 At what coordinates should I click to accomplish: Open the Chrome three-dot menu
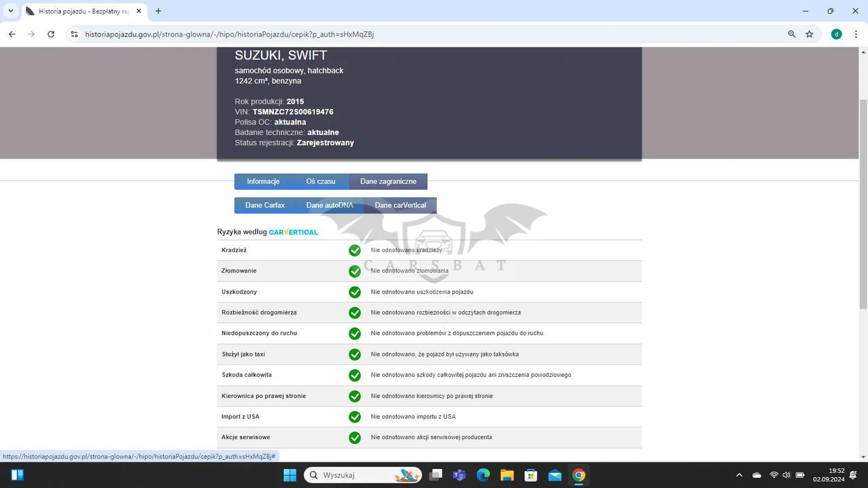click(856, 34)
